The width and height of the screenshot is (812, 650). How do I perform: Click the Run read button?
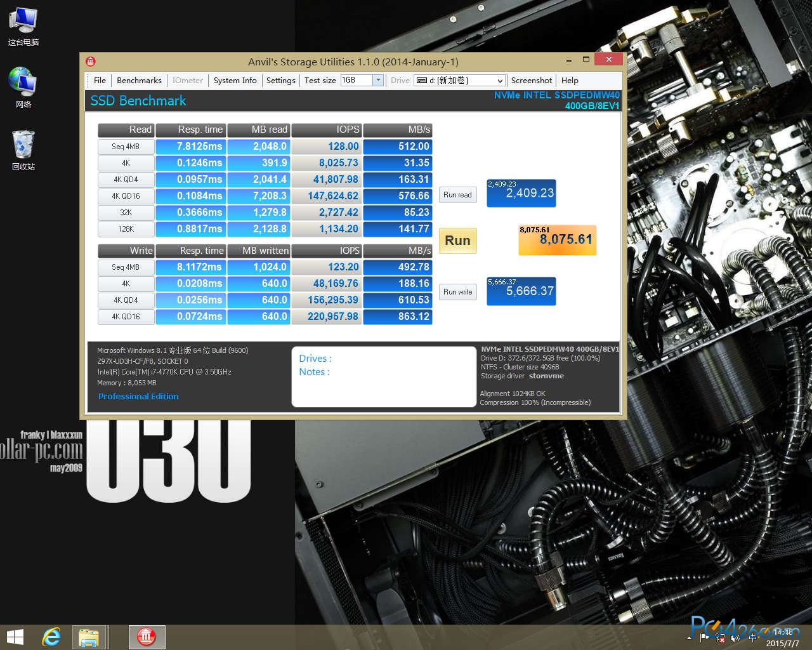(457, 195)
